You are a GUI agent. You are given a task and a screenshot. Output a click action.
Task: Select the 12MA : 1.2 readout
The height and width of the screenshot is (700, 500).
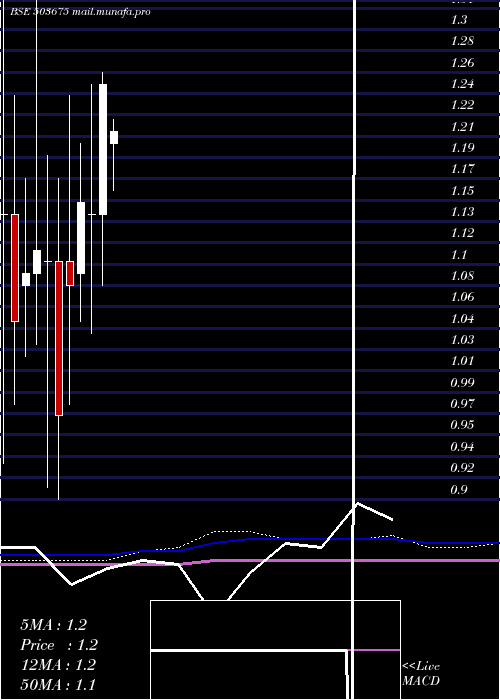point(58,665)
